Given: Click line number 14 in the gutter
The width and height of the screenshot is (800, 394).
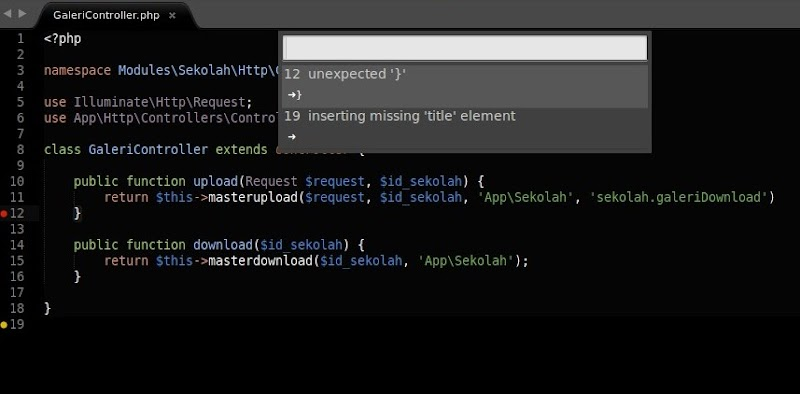Looking at the screenshot, I should [17, 244].
